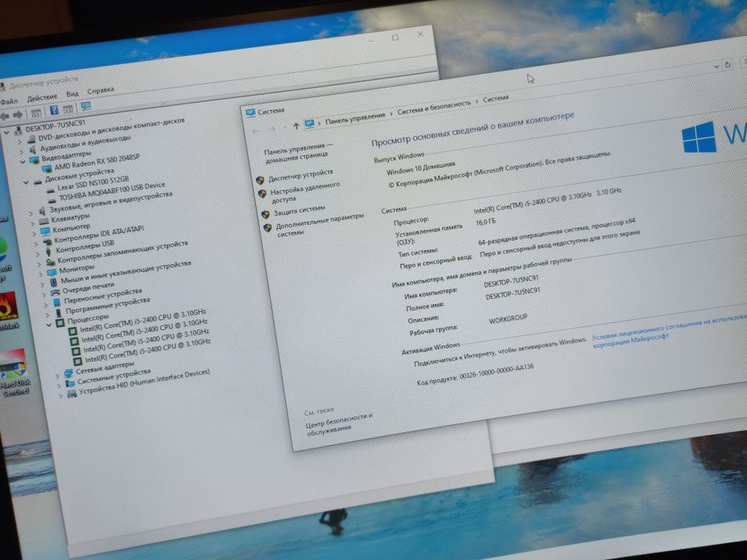Click the keyboard icon beside Клавиатуры

tap(44, 221)
